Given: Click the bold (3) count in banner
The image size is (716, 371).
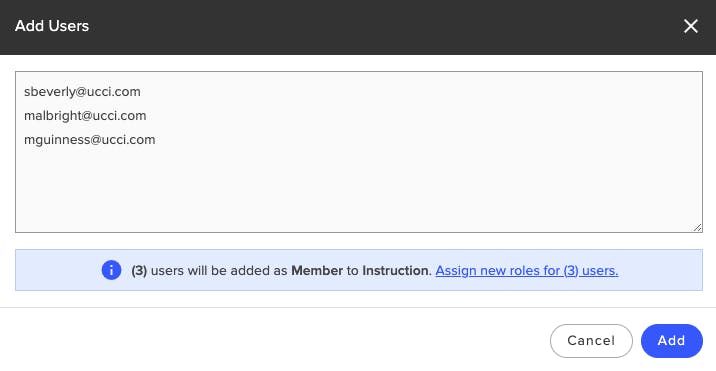Looking at the screenshot, I should click(x=139, y=270).
